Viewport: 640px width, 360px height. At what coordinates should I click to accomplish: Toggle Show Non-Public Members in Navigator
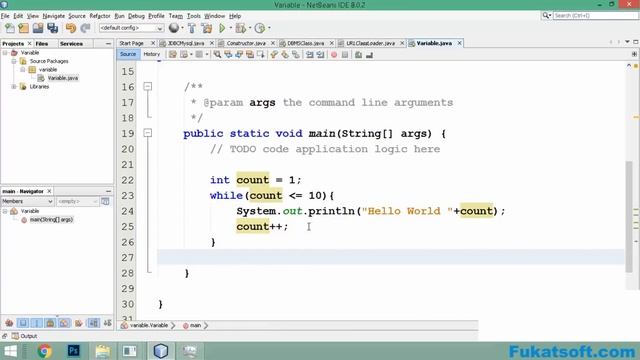50,323
